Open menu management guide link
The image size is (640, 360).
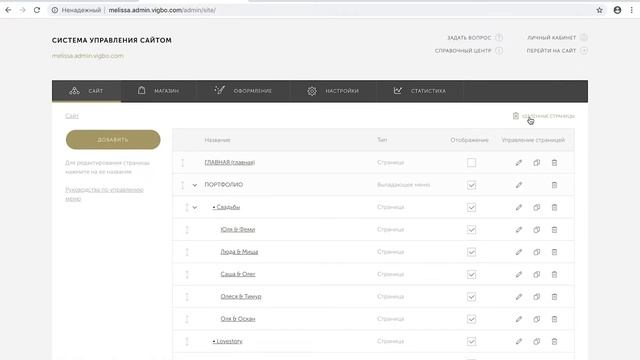[x=104, y=194]
